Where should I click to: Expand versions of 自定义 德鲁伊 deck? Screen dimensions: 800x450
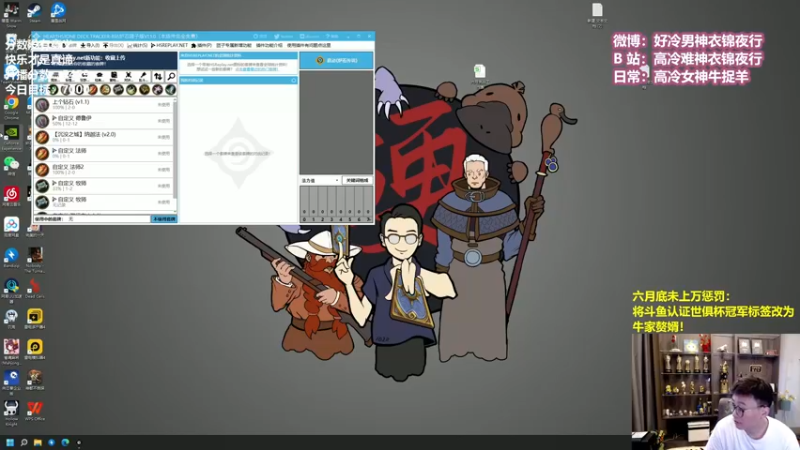pos(55,118)
